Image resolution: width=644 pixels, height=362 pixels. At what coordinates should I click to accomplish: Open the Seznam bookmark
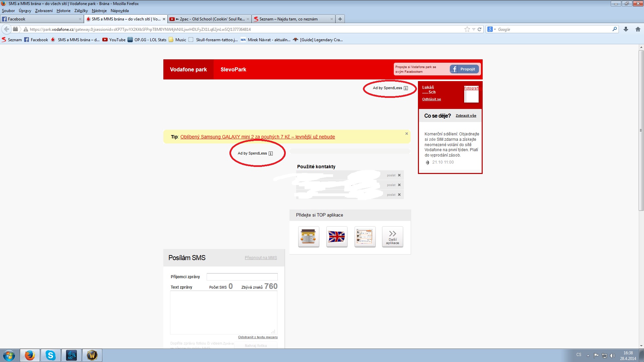[x=12, y=40]
